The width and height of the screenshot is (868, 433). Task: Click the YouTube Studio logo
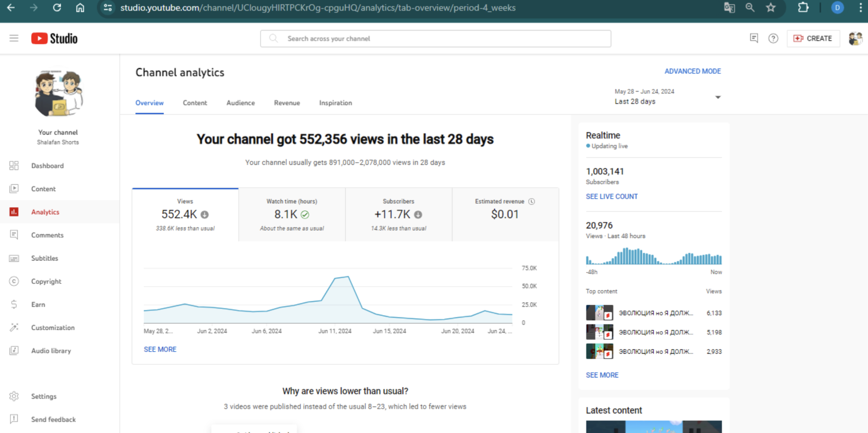[x=55, y=39]
